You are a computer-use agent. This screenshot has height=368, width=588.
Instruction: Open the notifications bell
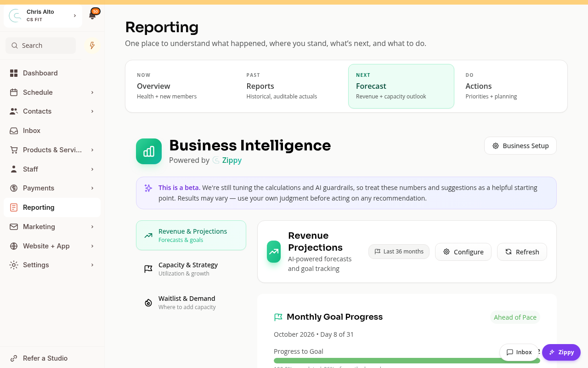[92, 16]
